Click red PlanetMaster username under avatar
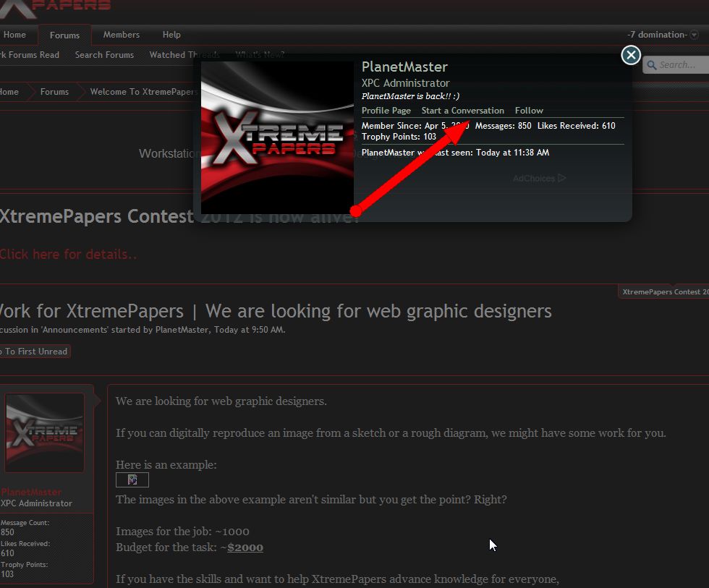Screen dimensions: 709x588 pos(30,493)
